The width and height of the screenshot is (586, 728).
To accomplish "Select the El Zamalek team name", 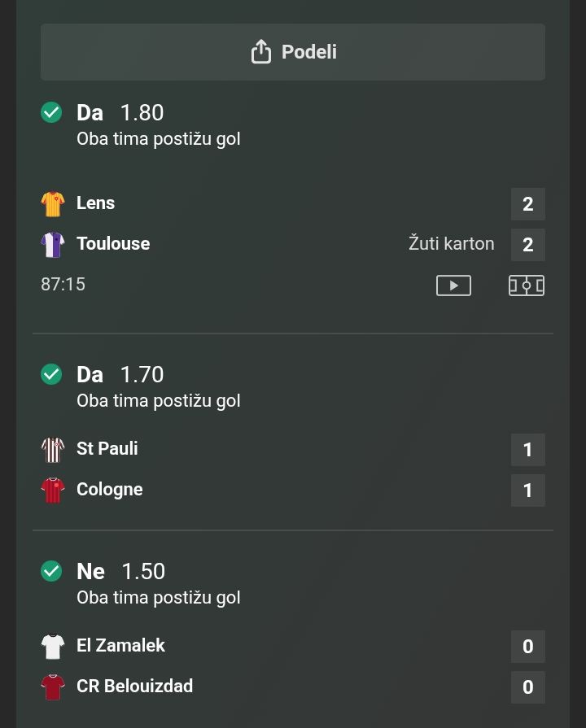I will 120,645.
